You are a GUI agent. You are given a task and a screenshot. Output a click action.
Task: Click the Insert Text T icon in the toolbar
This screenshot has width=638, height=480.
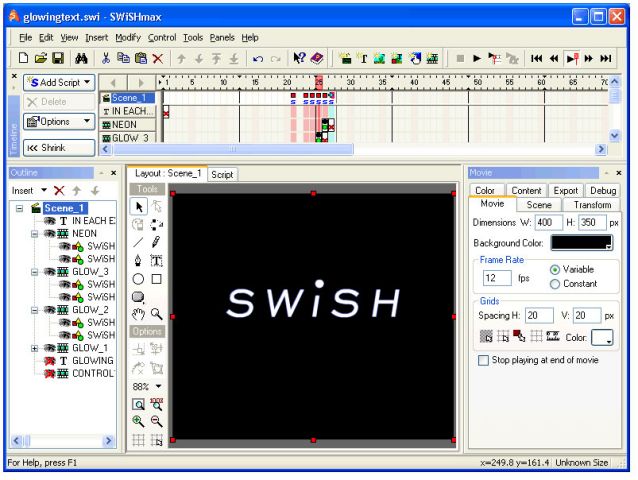(363, 59)
